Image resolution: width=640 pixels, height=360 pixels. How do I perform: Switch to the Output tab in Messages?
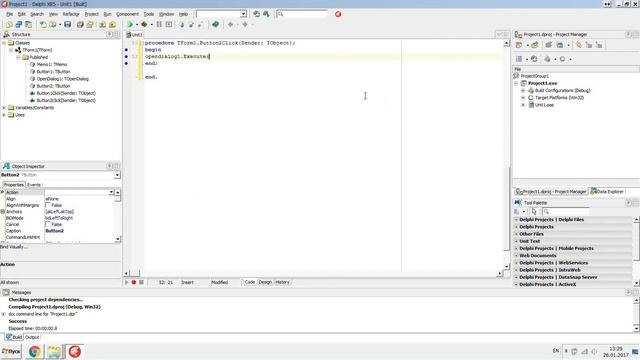tap(32, 337)
